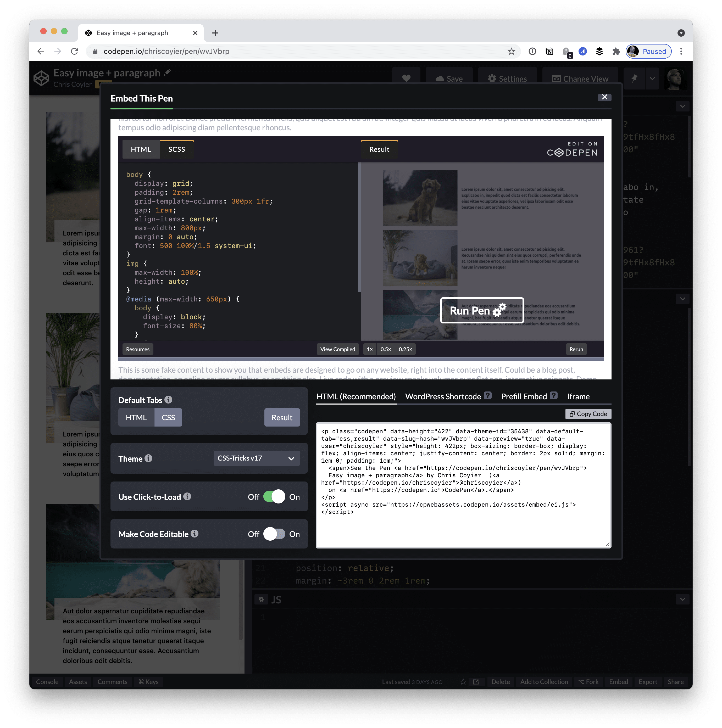Open the JS editor settings gear
This screenshot has height=728, width=722.
point(261,599)
